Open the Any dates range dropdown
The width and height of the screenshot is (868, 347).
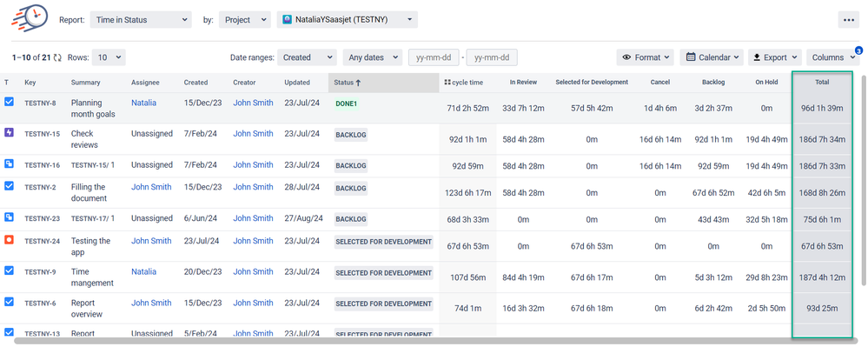coord(373,57)
